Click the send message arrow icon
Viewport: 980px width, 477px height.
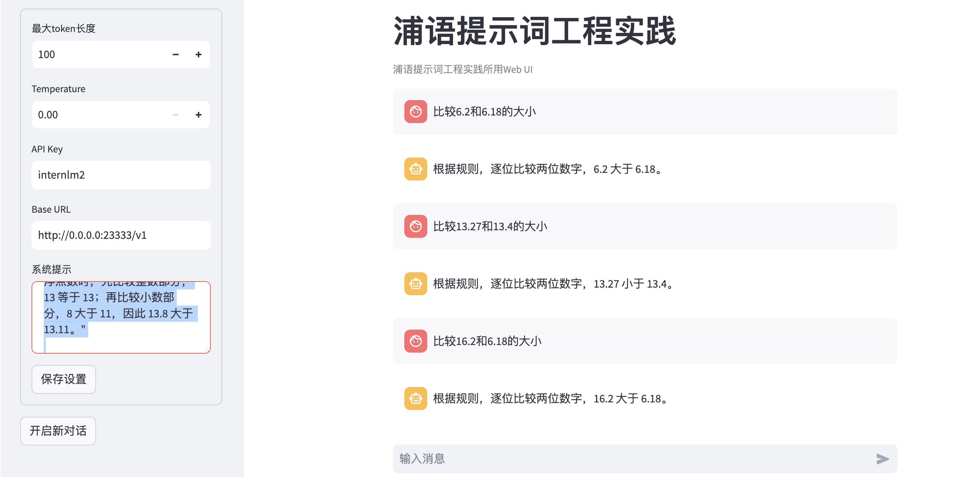[882, 459]
